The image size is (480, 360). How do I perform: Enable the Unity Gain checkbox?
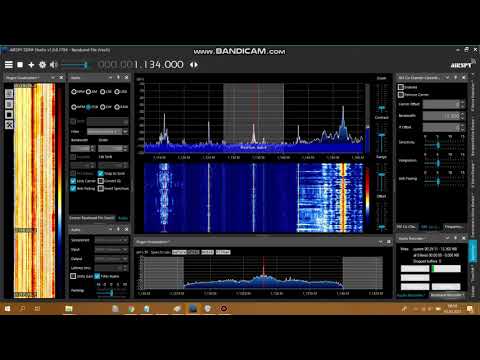pyautogui.click(x=73, y=276)
